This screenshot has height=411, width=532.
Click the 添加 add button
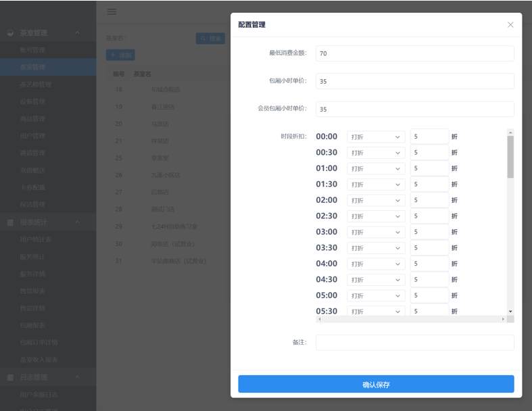pyautogui.click(x=120, y=55)
